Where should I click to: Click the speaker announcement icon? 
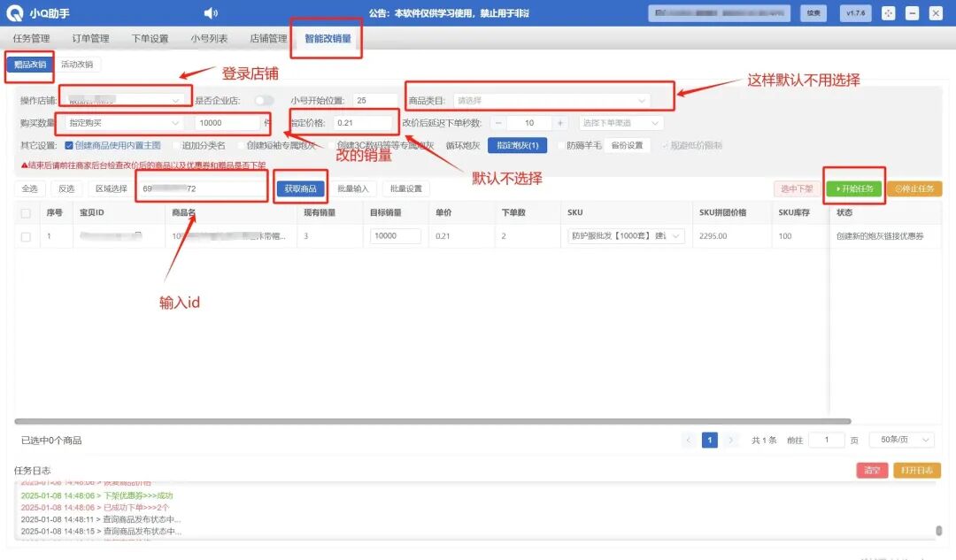click(211, 12)
